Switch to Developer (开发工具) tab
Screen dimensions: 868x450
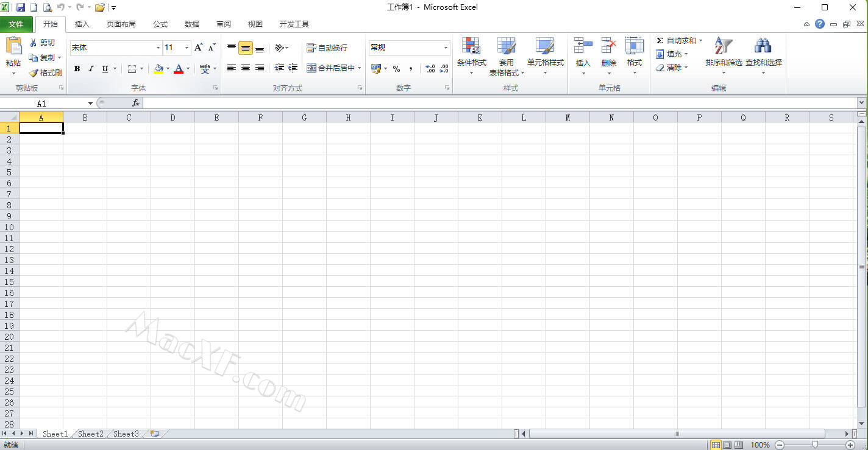point(294,24)
